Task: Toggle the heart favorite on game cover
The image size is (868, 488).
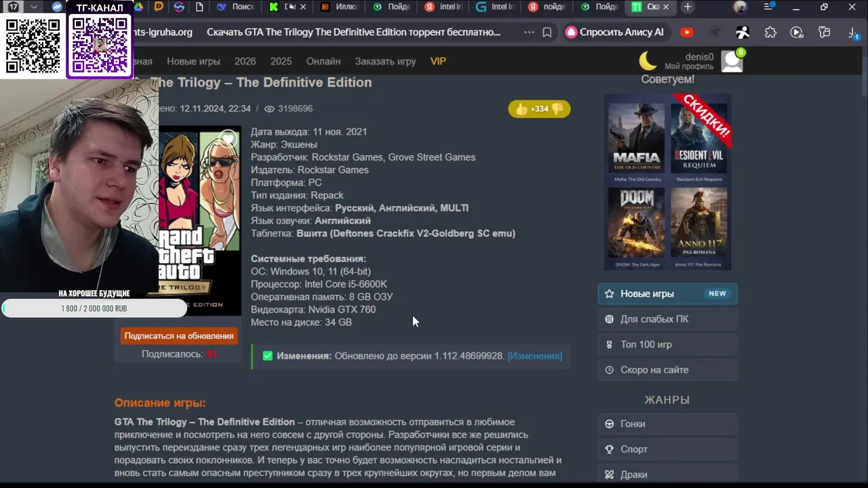Action: coord(228,140)
